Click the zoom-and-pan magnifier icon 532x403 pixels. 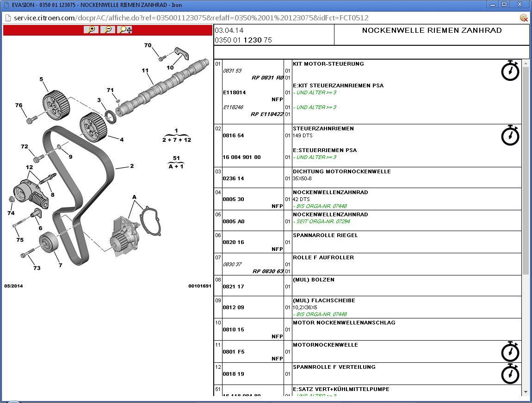click(x=125, y=30)
